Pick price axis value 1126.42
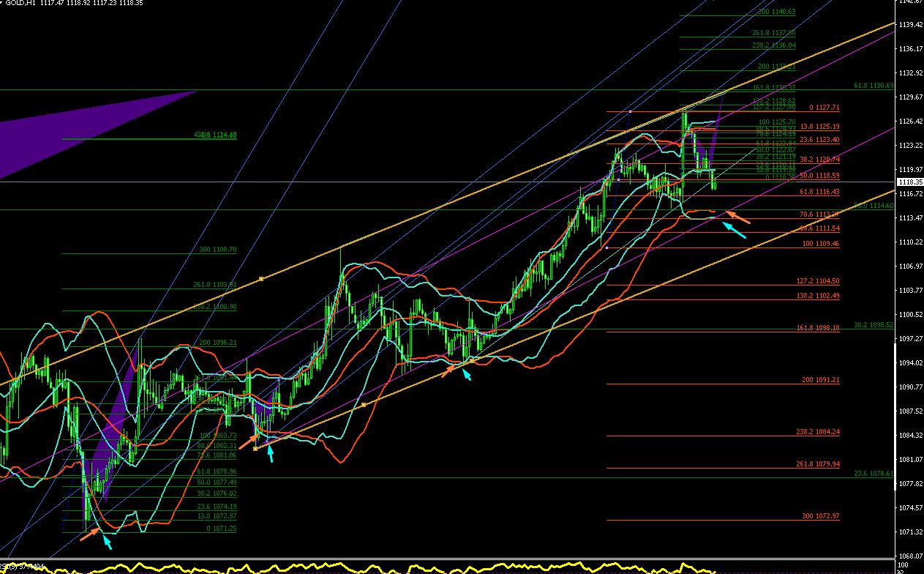 click(911, 122)
